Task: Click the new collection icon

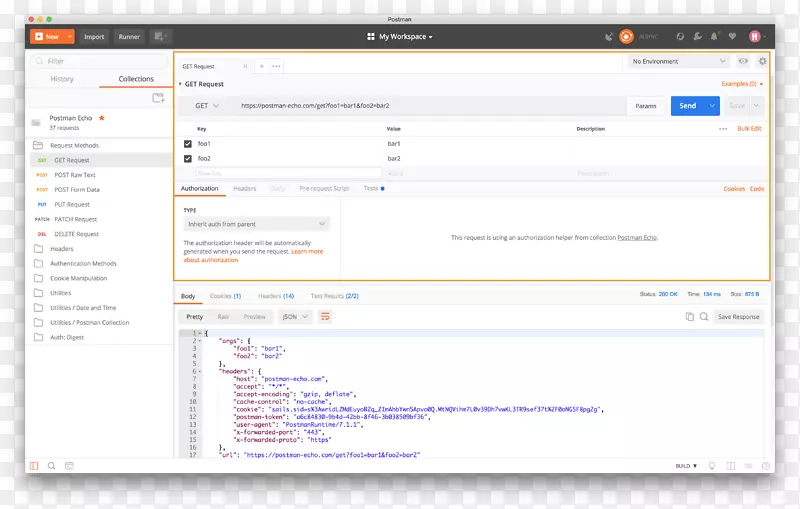Action: (158, 98)
